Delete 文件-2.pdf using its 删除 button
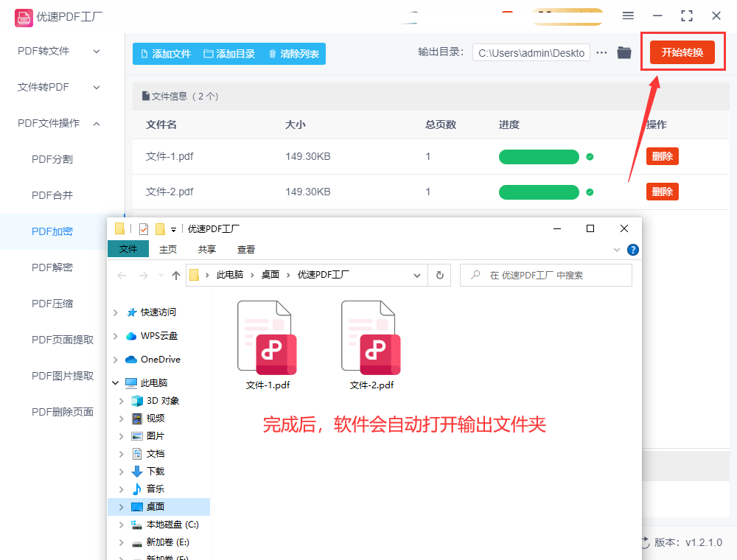 (x=663, y=192)
